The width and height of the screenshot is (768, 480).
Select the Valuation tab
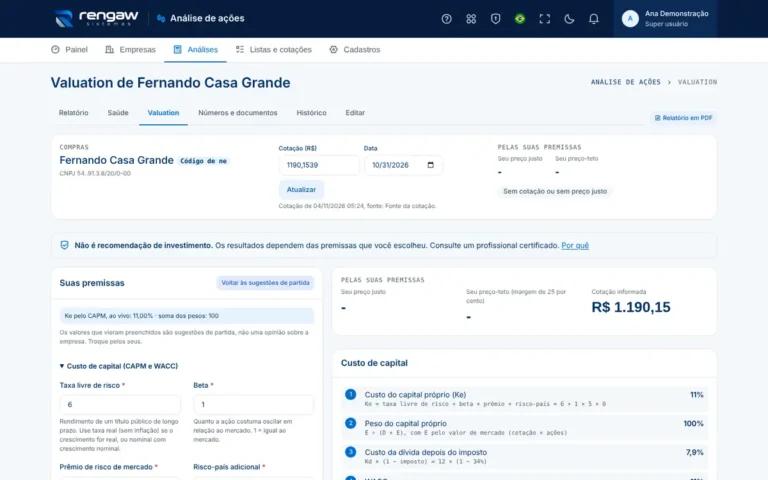pos(163,113)
